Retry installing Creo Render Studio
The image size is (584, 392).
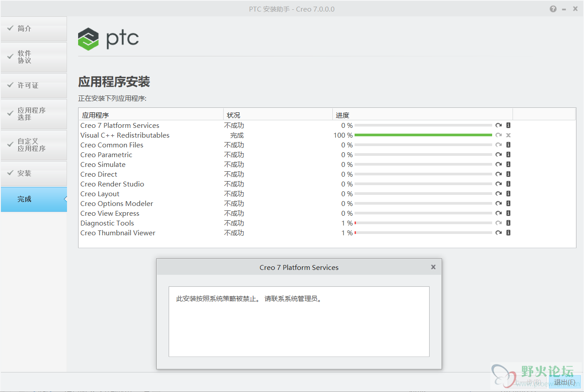(x=498, y=184)
